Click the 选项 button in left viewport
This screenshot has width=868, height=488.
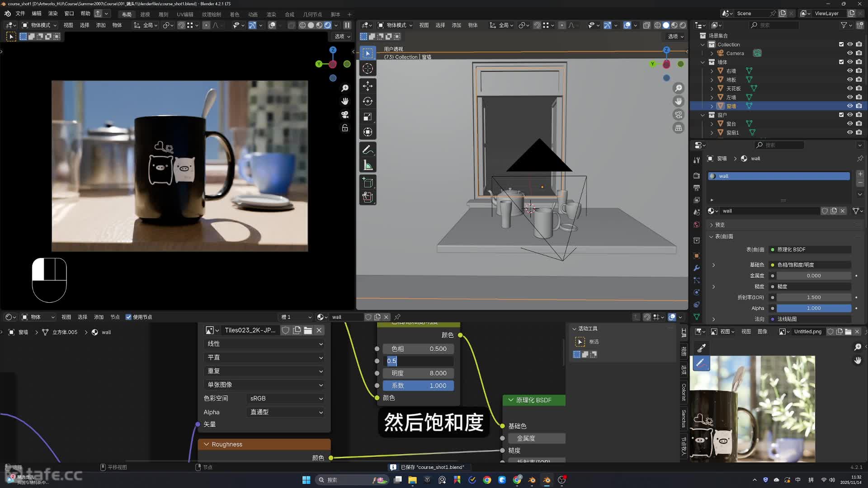(x=342, y=37)
